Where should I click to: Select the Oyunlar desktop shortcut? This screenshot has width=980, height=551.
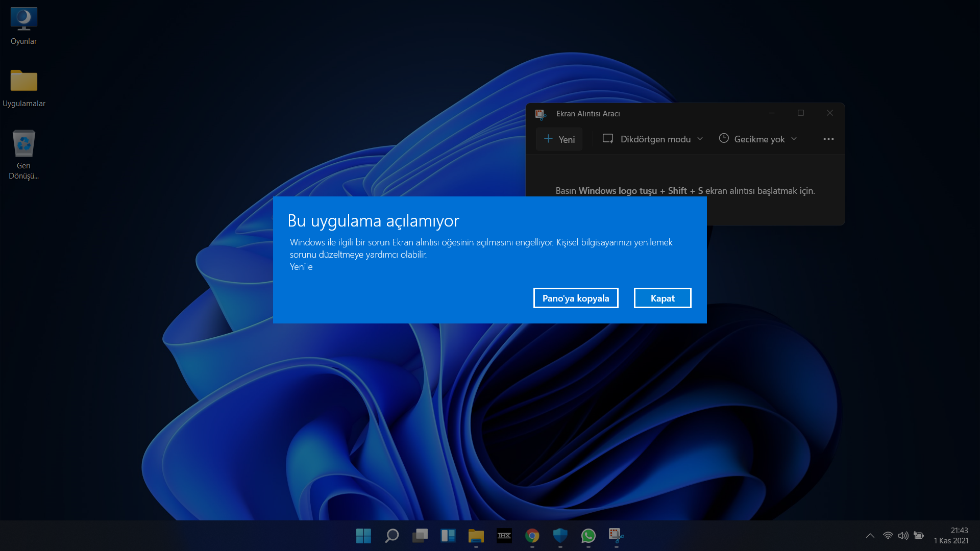23,27
